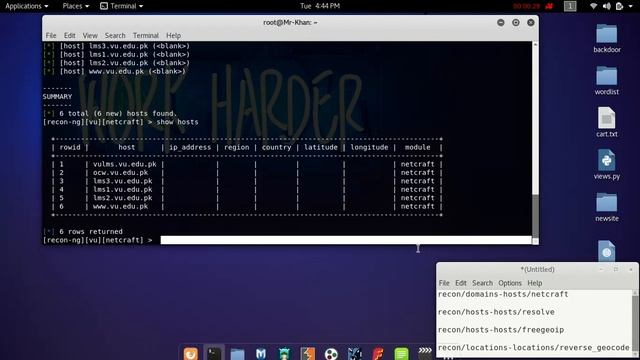Click vulms.vu.edu.pk in hosts table

[x=124, y=164]
